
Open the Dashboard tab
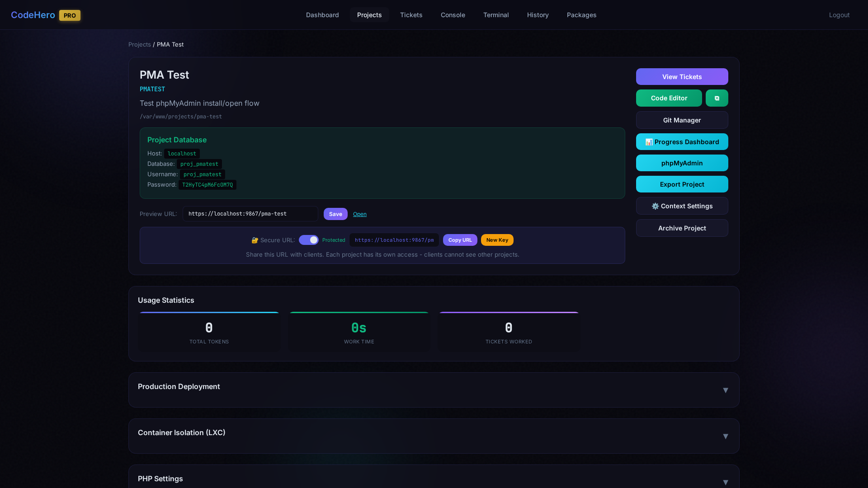[x=322, y=15]
